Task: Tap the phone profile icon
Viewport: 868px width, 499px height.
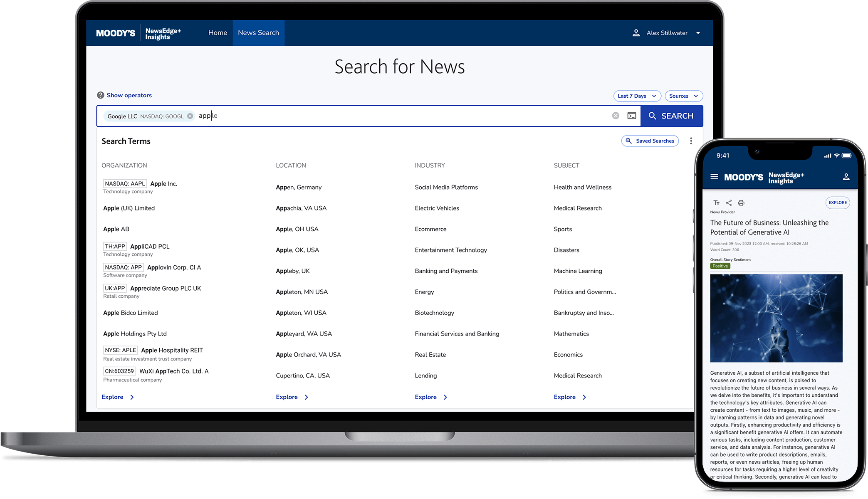Action: click(846, 177)
